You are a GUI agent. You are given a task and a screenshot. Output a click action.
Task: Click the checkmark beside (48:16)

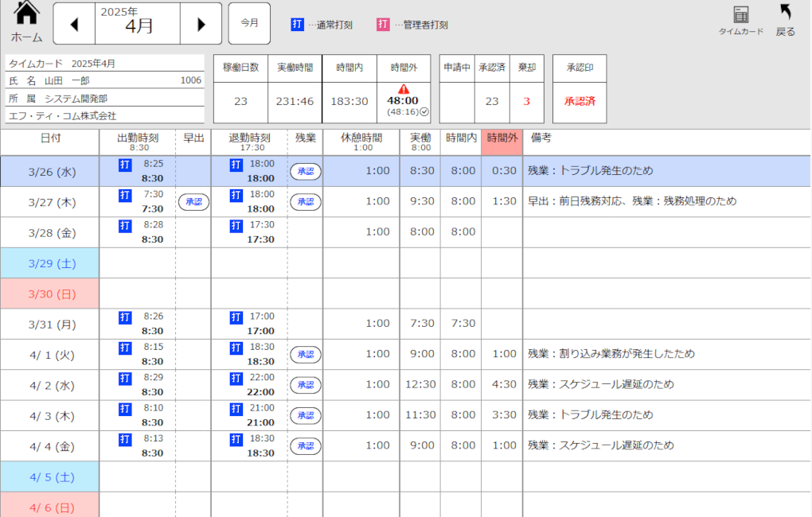[x=424, y=112]
